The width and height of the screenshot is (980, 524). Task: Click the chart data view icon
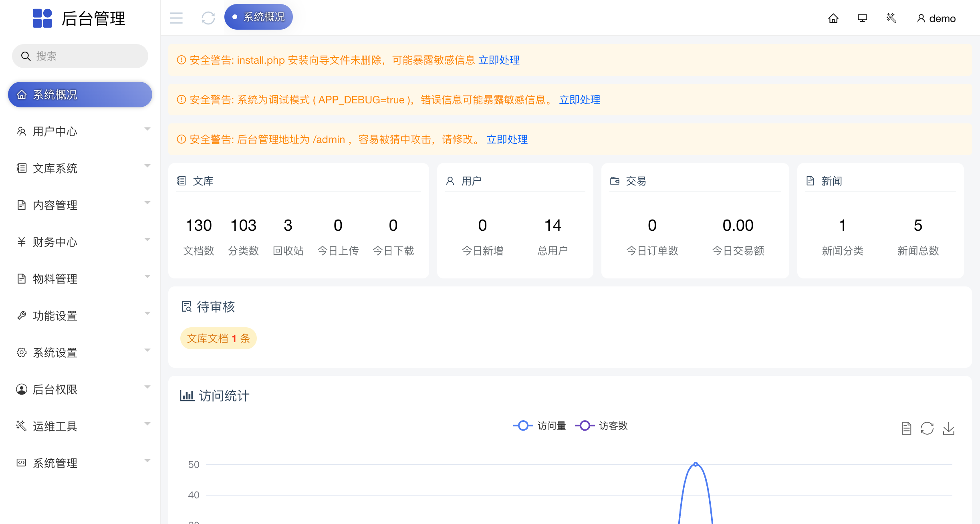tap(906, 428)
